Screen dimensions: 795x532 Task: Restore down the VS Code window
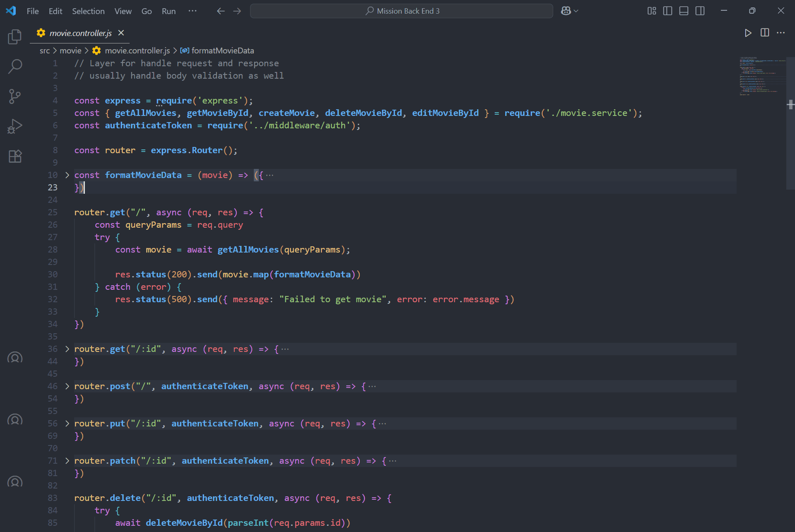[x=752, y=11]
